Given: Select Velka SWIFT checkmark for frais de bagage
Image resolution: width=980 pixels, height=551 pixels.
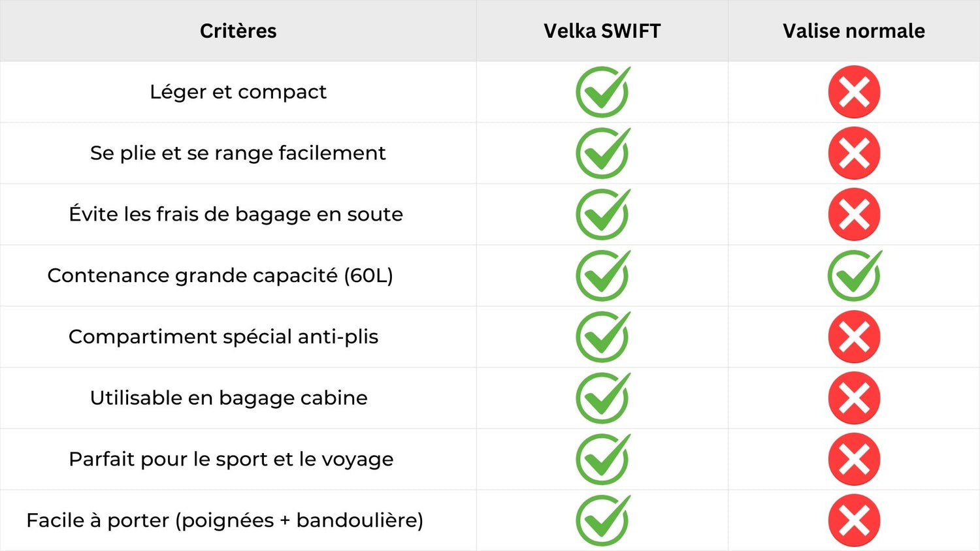Looking at the screenshot, I should tap(603, 214).
